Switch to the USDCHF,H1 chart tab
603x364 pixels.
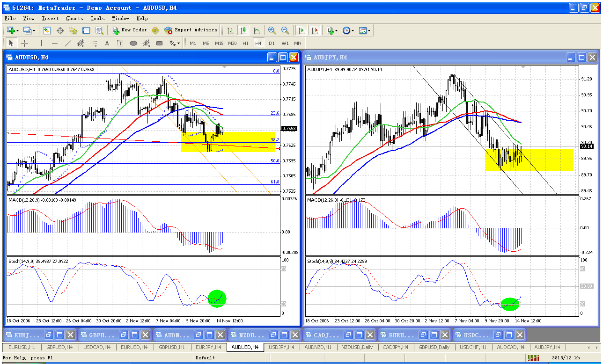click(x=473, y=347)
